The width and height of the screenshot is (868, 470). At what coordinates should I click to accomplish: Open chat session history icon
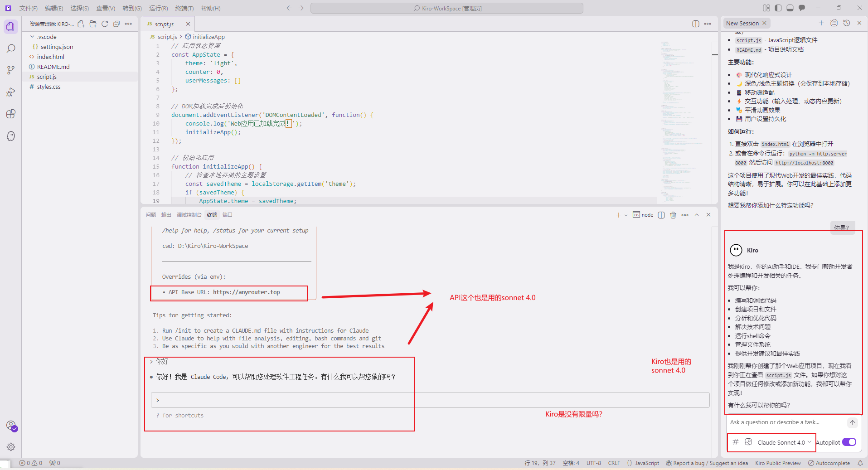[846, 23]
